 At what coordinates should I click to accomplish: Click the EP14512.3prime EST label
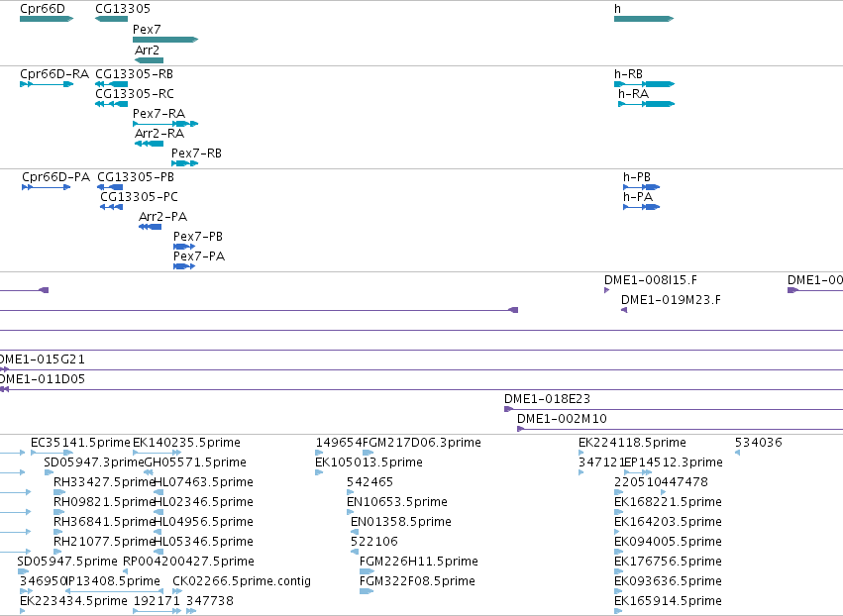point(674,462)
